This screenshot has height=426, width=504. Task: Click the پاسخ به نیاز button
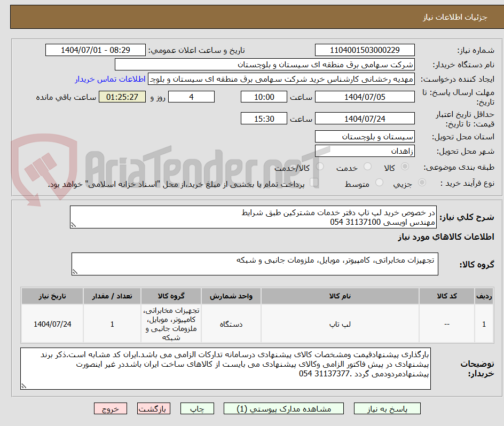tap(387, 408)
